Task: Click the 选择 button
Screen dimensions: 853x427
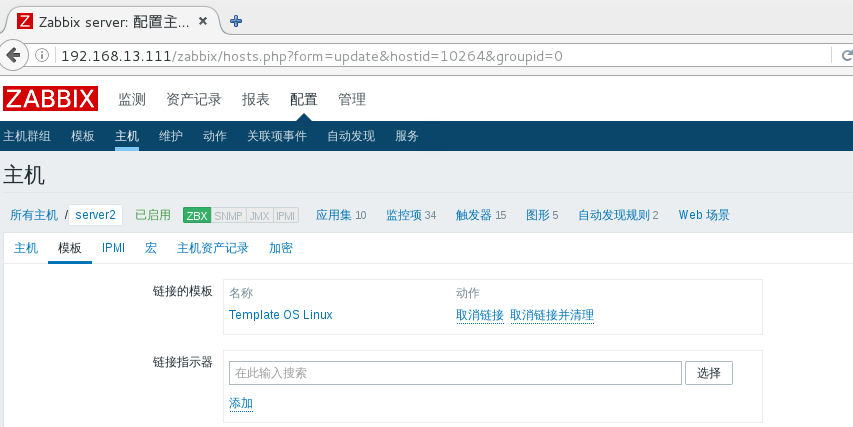Action: (x=709, y=373)
